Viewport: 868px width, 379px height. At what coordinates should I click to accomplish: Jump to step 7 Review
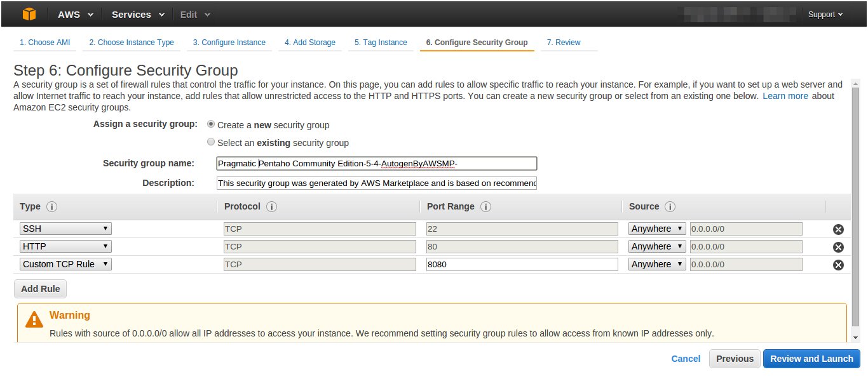(x=564, y=43)
